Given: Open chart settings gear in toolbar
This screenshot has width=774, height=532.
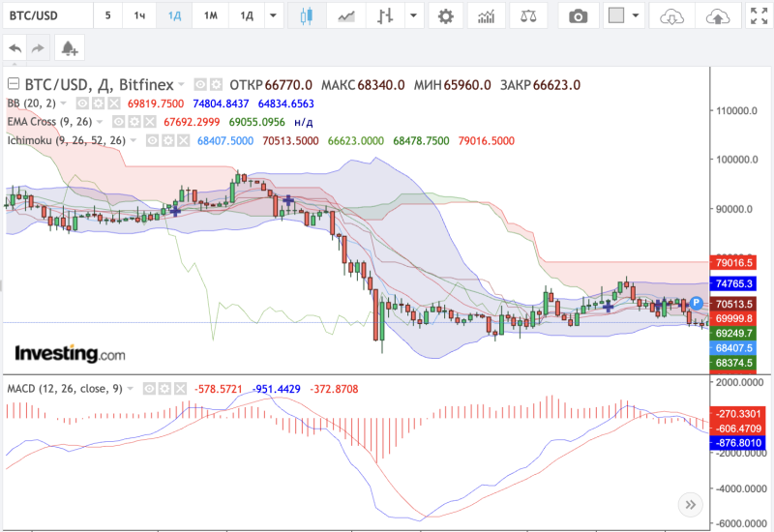Looking at the screenshot, I should 444,16.
